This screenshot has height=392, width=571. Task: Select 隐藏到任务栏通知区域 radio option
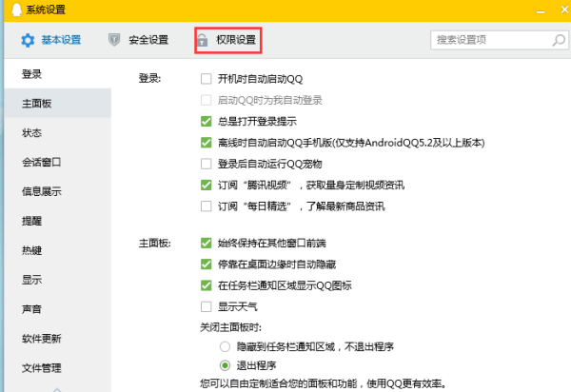click(225, 346)
